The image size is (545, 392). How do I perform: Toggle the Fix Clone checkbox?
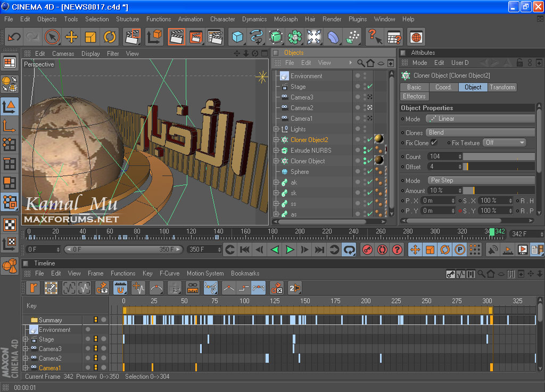tap(434, 143)
